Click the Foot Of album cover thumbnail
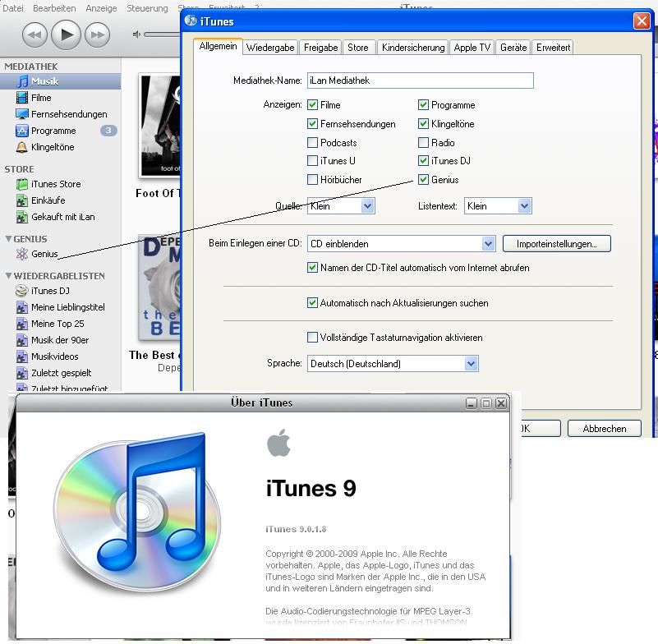658x644 pixels. [160, 126]
